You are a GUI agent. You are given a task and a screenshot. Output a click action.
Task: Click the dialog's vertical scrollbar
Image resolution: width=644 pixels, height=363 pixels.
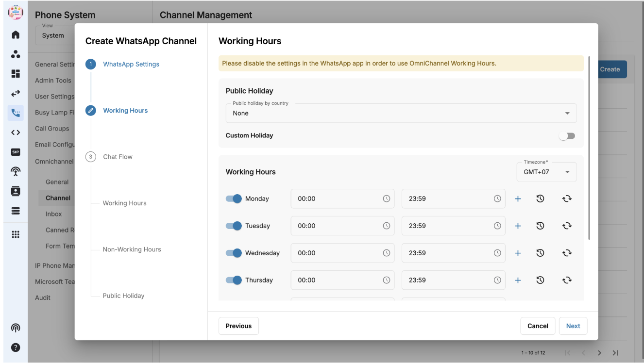[590, 148]
